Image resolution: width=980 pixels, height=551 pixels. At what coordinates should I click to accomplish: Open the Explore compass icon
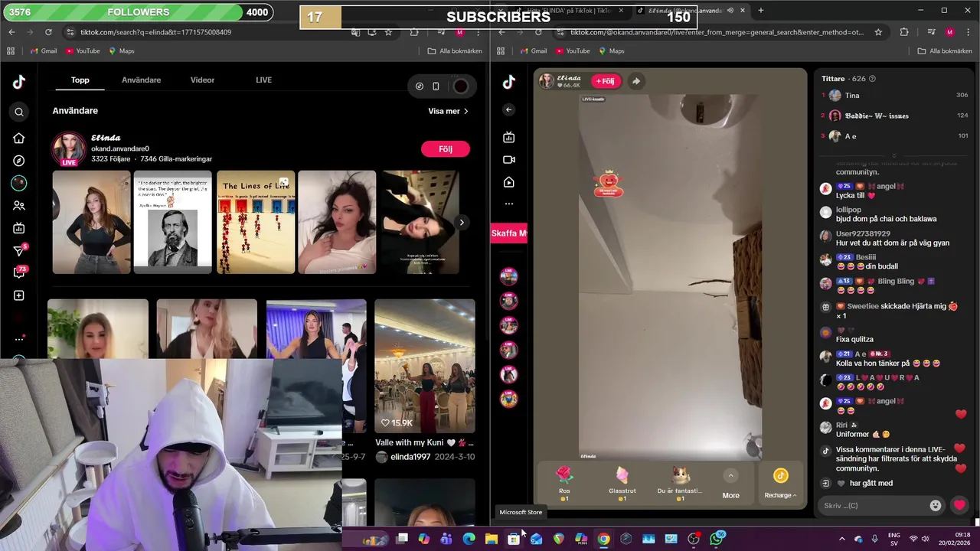19,161
